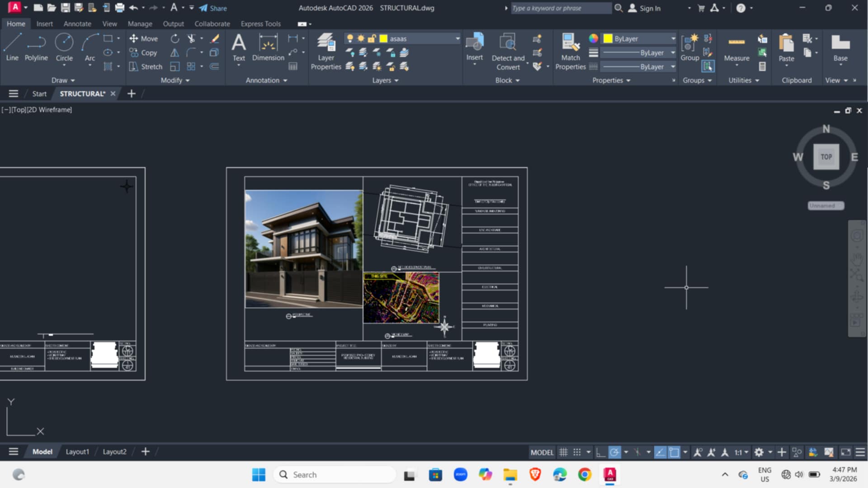Expand the Layers panel

coord(385,80)
